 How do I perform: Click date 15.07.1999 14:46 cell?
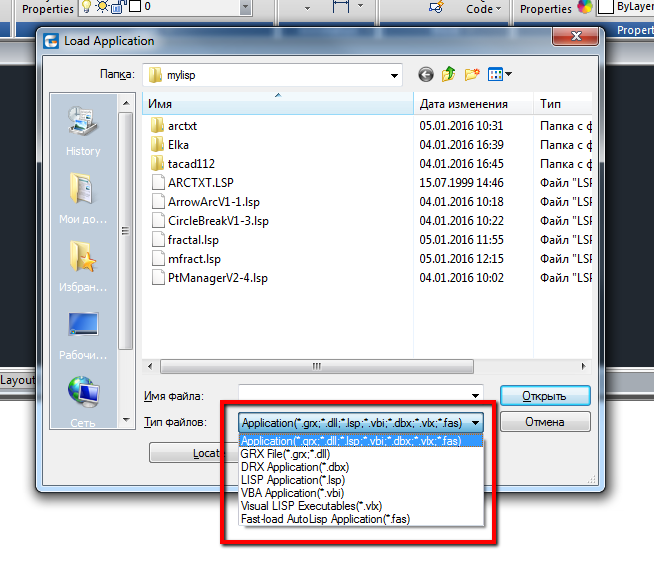[x=461, y=183]
